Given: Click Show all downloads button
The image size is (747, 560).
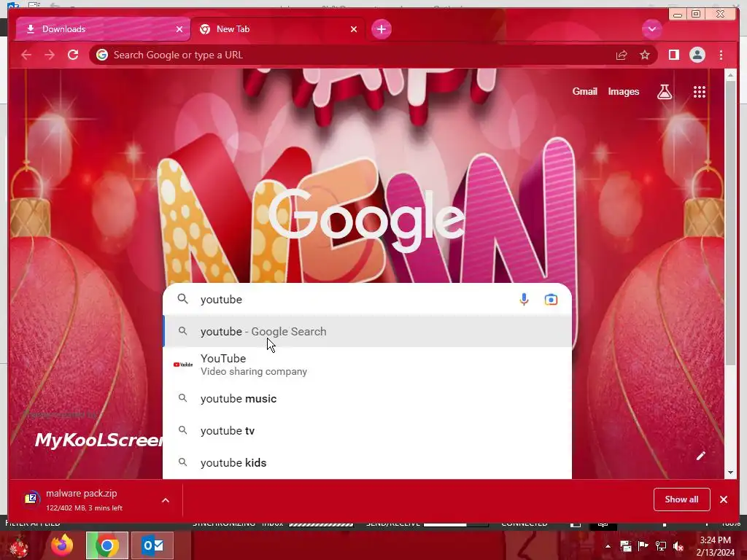Looking at the screenshot, I should click(682, 499).
